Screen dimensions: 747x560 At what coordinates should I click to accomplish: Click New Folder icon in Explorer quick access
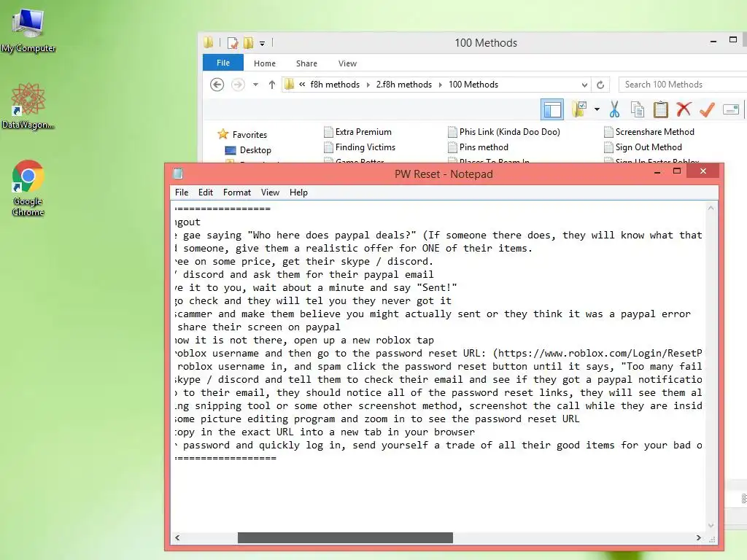tap(248, 43)
